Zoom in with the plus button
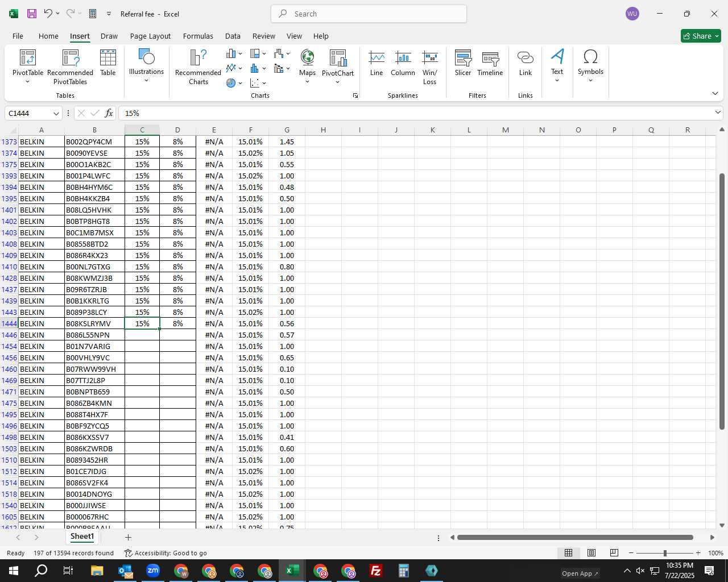 point(698,553)
